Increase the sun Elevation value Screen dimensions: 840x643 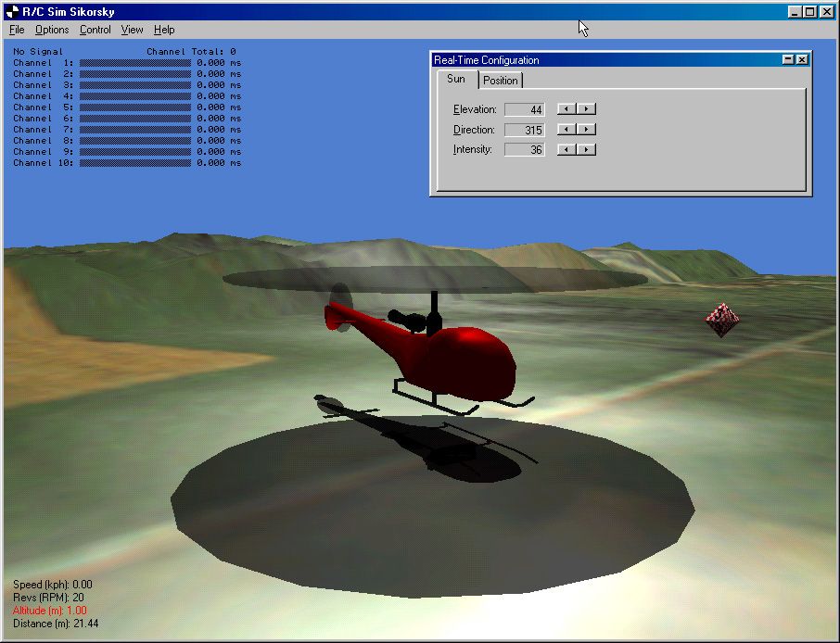(588, 109)
